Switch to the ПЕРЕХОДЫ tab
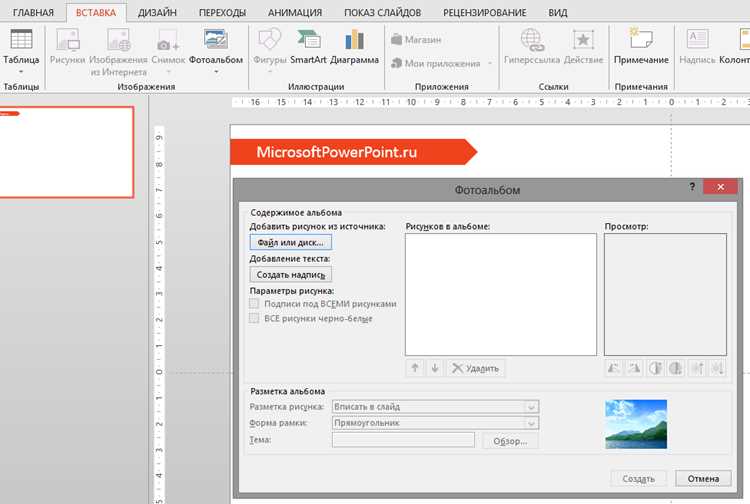This screenshot has height=504, width=750. point(222,12)
